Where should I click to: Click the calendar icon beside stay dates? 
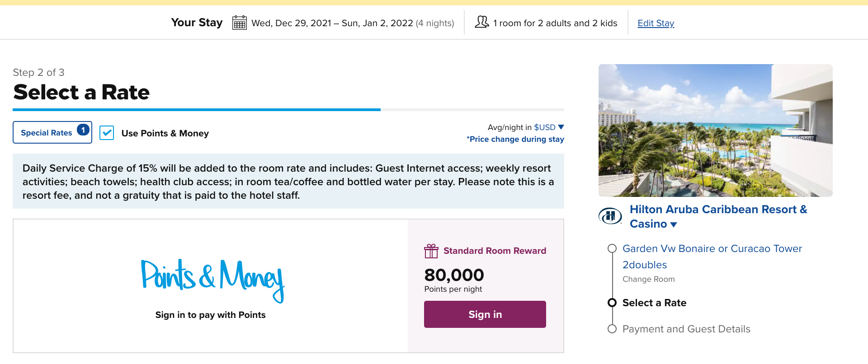pos(239,23)
